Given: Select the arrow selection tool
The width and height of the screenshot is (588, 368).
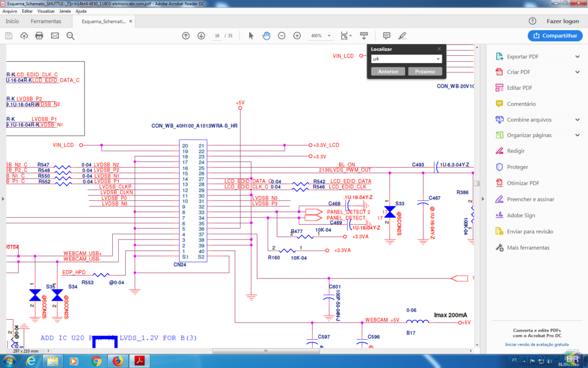Looking at the screenshot, I should pyautogui.click(x=251, y=36).
